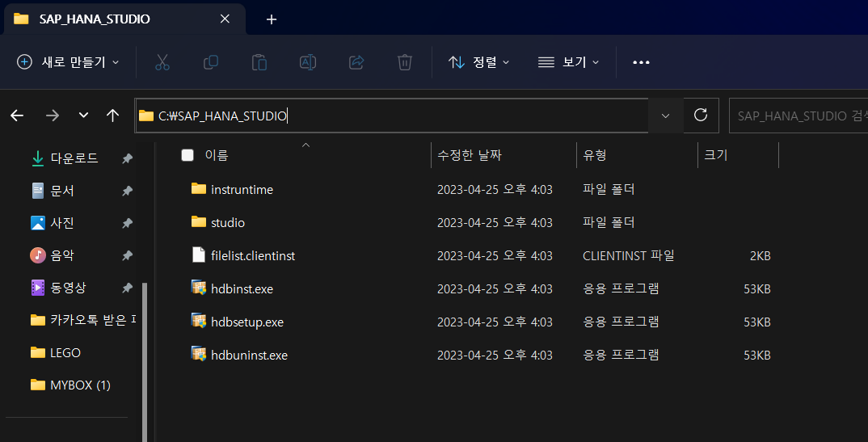Close the SAP_HANA_STUDIO tab
Screen dimensions: 868x442
point(225,19)
